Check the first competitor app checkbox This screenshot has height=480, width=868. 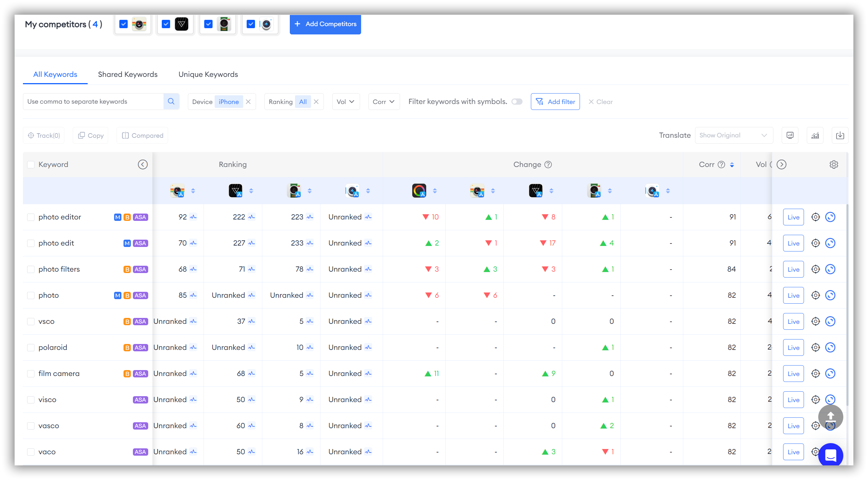[x=124, y=24]
